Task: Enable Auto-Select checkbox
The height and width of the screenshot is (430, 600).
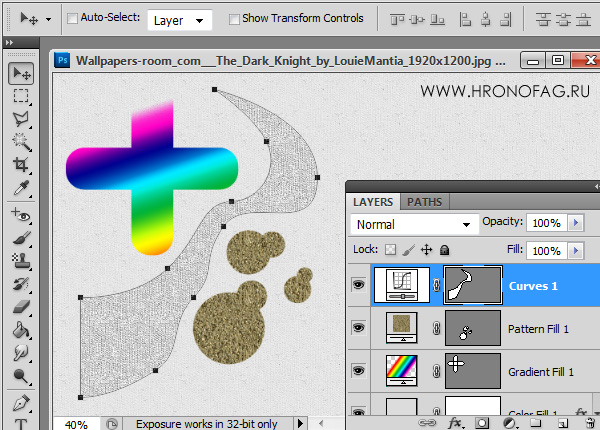Action: point(72,18)
